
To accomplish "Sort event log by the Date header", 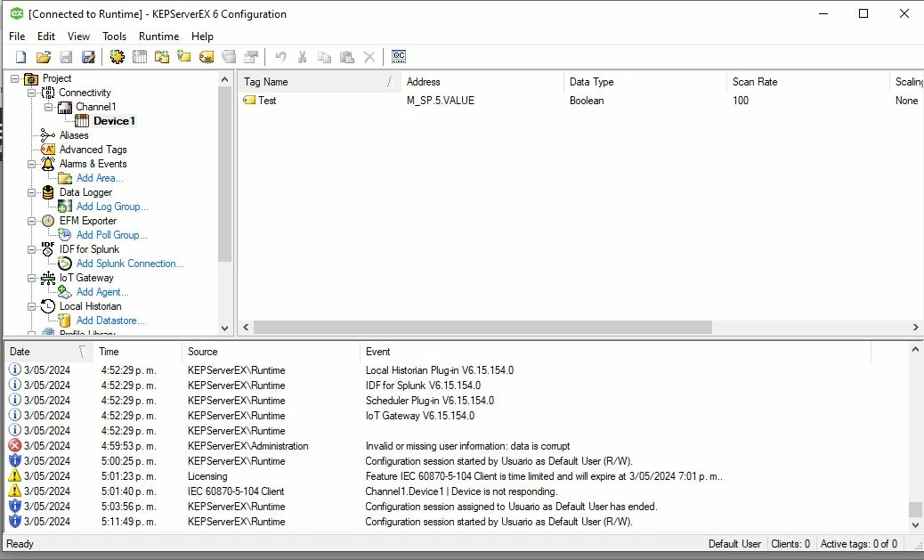I will (x=49, y=352).
